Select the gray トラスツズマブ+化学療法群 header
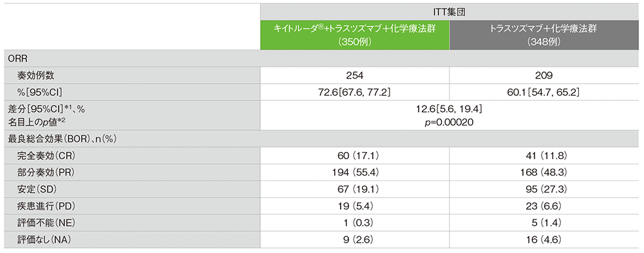 544,35
